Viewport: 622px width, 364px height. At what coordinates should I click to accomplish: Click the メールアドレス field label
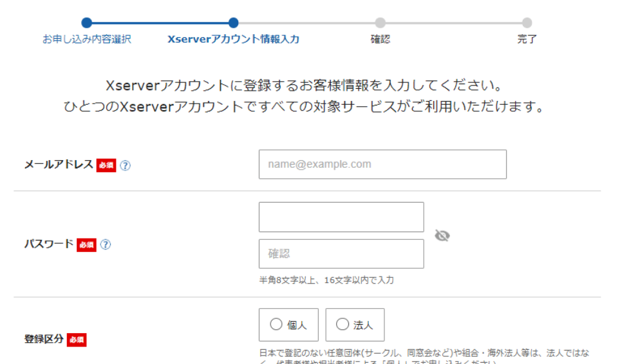click(59, 165)
